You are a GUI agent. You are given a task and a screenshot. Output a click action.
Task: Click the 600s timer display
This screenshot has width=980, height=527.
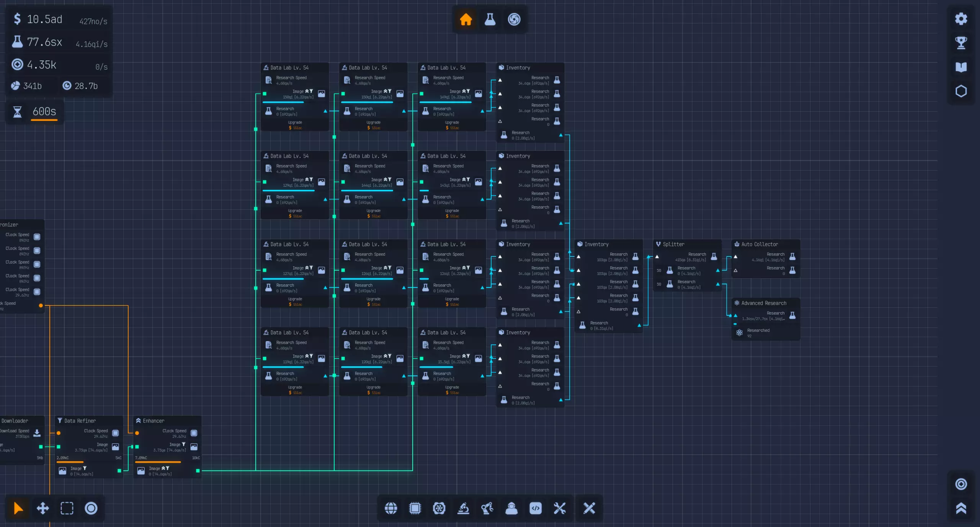coord(44,111)
